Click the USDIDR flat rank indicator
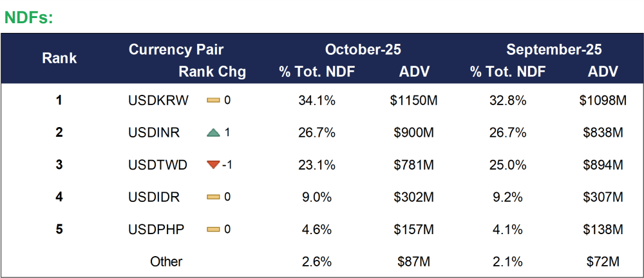 click(x=214, y=197)
